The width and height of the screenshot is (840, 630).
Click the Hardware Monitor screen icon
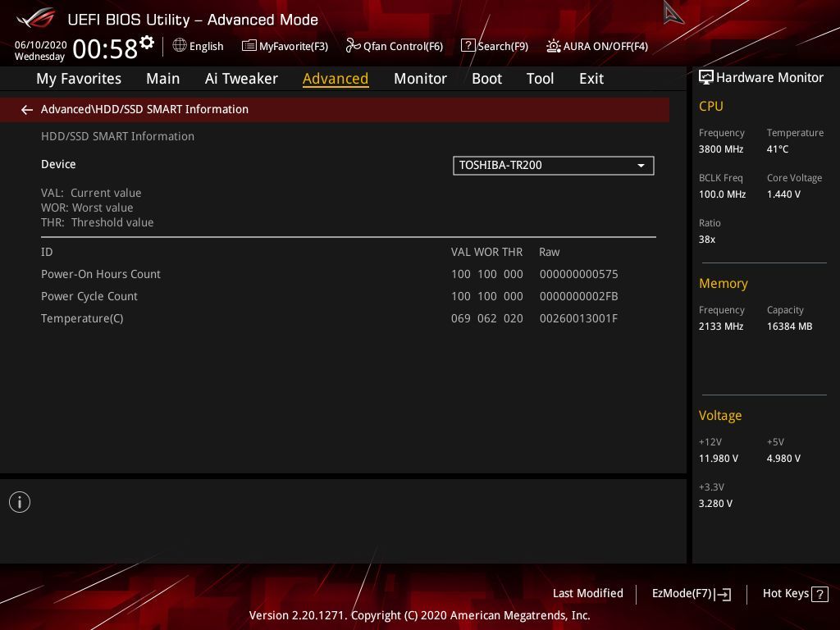706,78
